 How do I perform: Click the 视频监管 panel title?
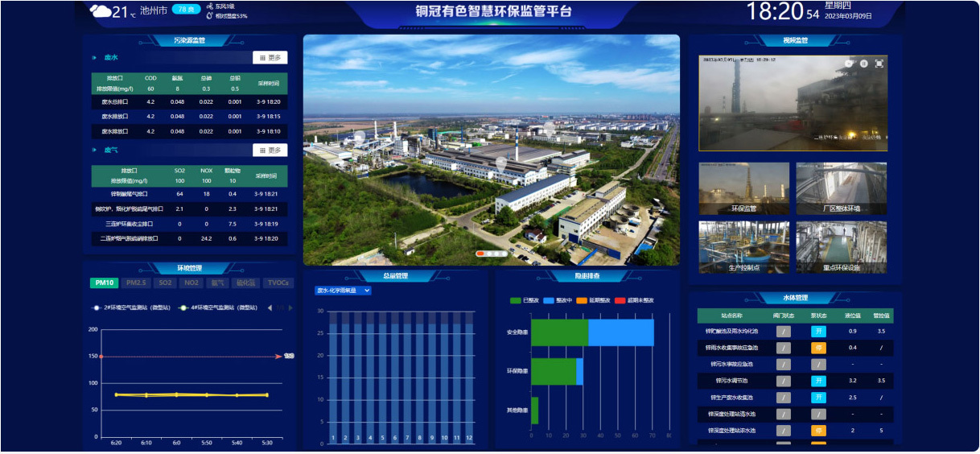click(795, 40)
